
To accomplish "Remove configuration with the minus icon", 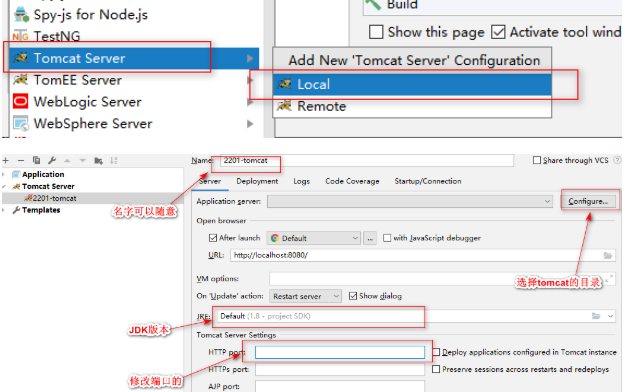I will coord(21,160).
